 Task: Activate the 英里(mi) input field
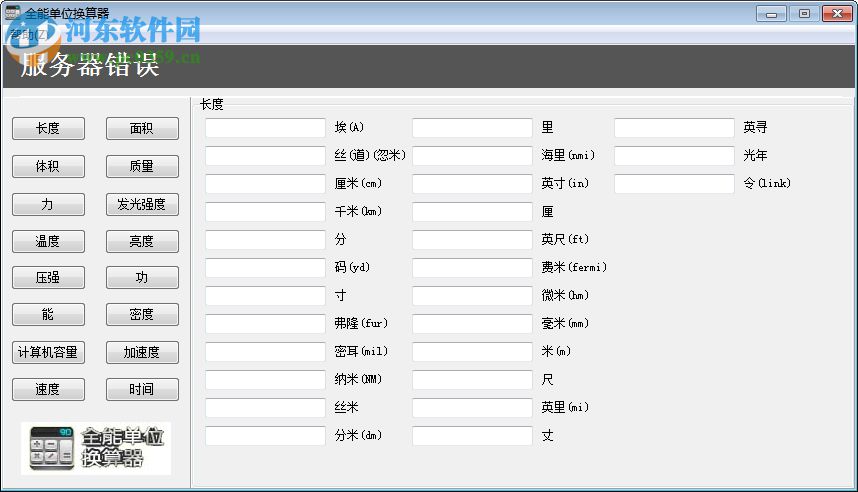click(x=472, y=407)
